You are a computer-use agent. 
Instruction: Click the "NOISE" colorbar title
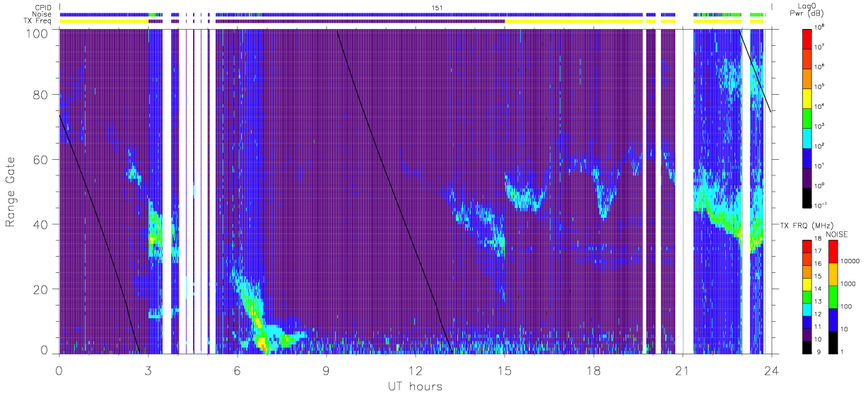click(837, 234)
